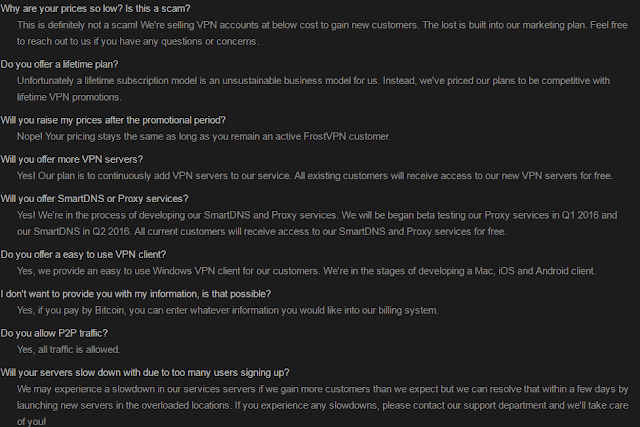The image size is (640, 427).
Task: Click the 'SmartDNS or Proxy services' question
Action: click(94, 199)
